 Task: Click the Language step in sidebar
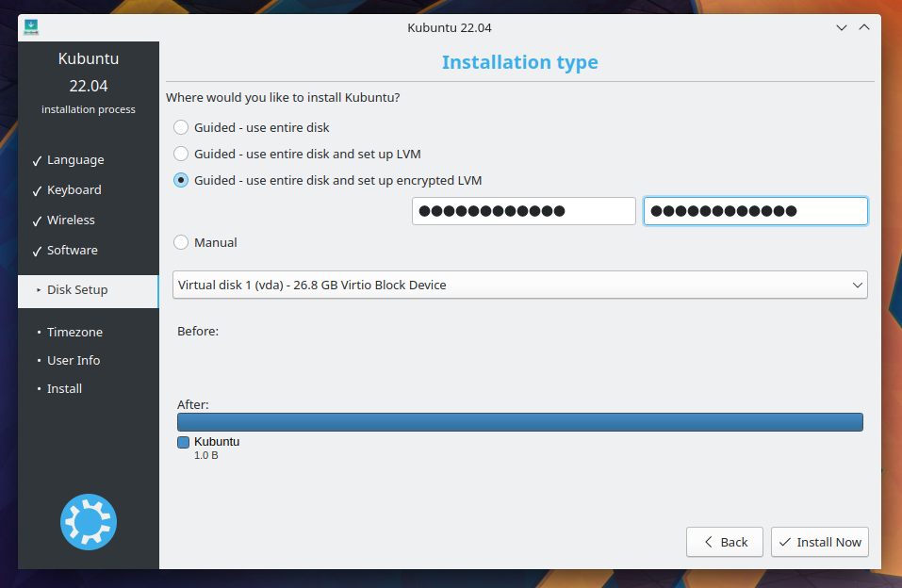75,160
